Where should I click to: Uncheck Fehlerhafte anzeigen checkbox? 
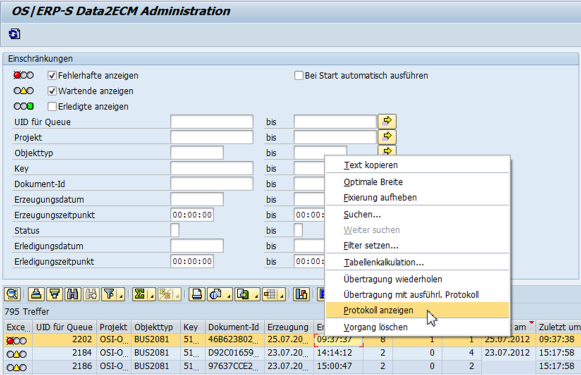52,76
